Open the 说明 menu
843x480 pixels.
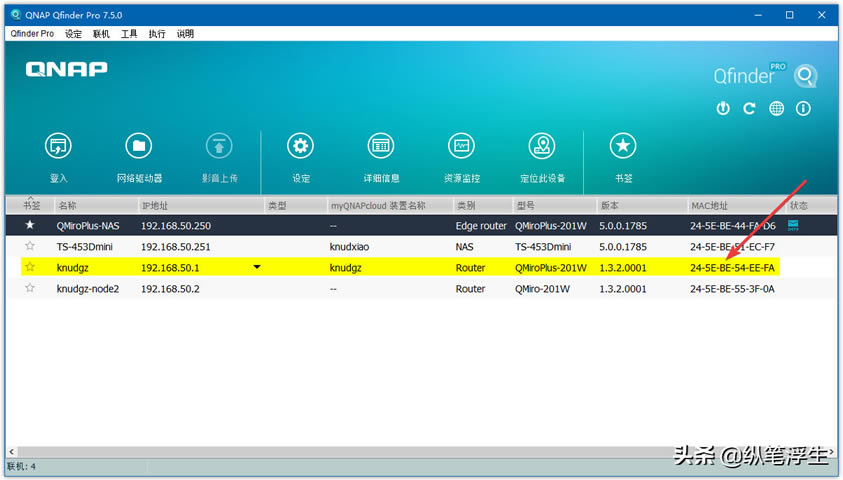click(x=185, y=34)
